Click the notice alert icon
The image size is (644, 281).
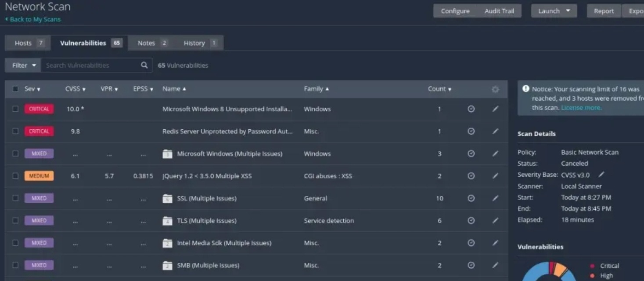tap(526, 89)
